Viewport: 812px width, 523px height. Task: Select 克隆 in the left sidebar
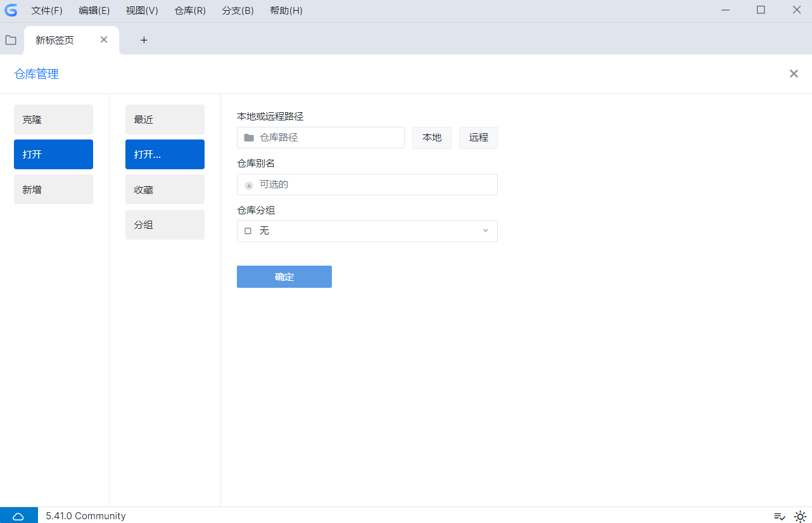coord(53,119)
